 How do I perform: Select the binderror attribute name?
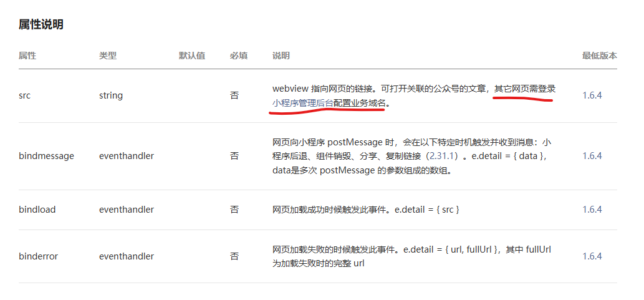click(38, 256)
